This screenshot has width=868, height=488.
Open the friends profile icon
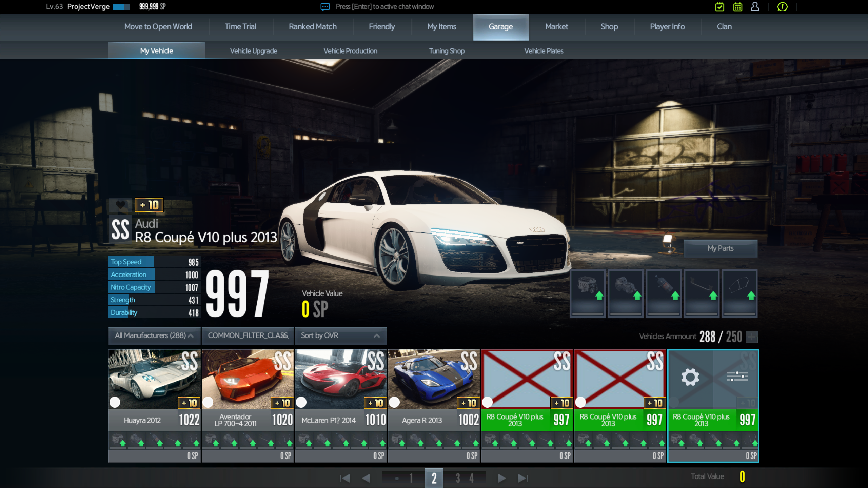(755, 7)
